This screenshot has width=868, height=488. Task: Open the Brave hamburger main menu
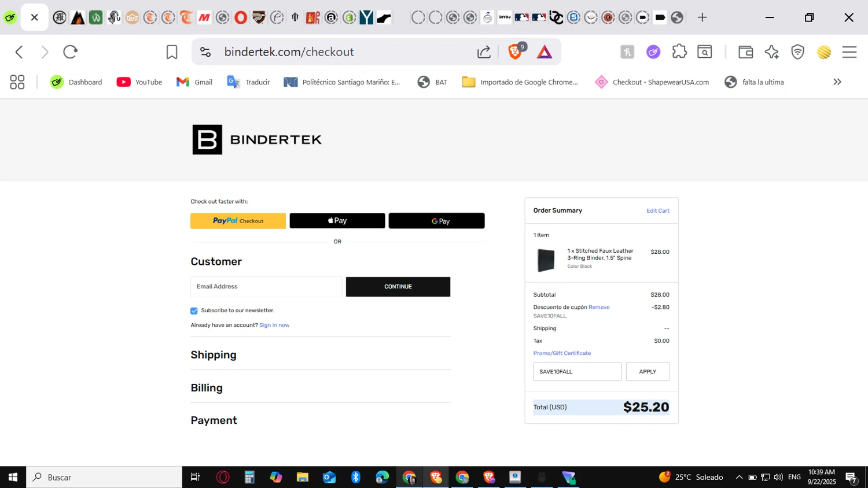[x=849, y=52]
